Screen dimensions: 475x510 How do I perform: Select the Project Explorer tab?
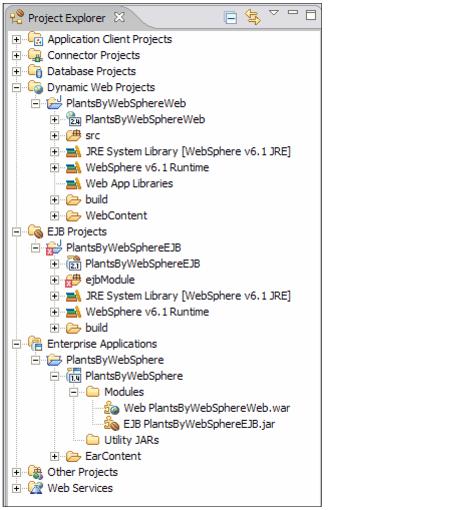pos(67,18)
